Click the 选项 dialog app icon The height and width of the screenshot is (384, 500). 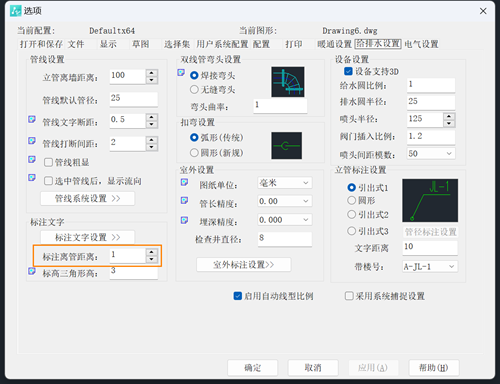pyautogui.click(x=15, y=11)
